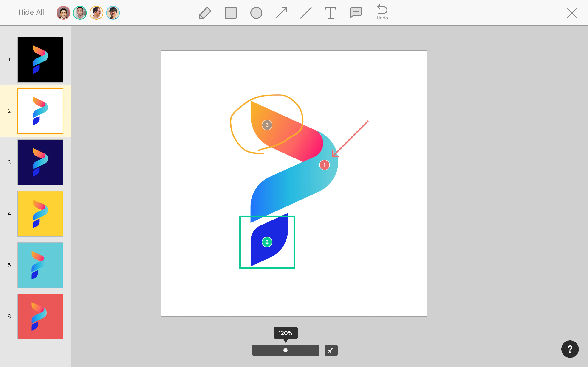Select the Text annotation tool
Image resolution: width=588 pixels, height=367 pixels.
pyautogui.click(x=331, y=13)
